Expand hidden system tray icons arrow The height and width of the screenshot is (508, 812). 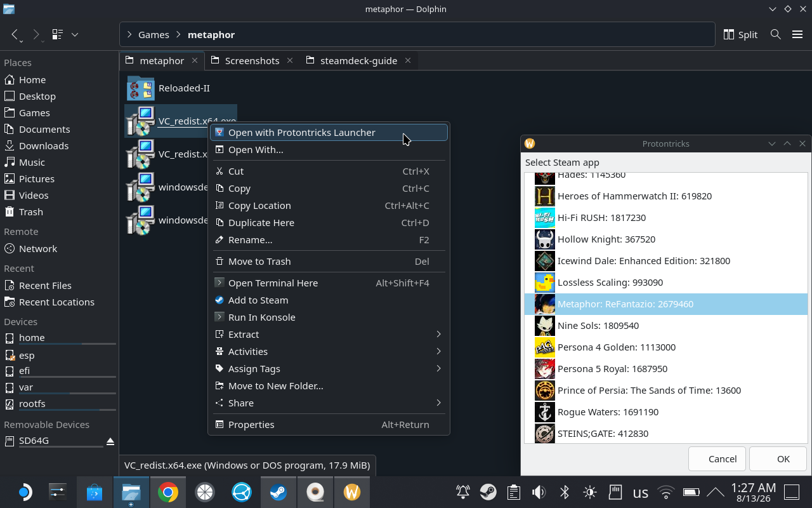click(x=716, y=492)
